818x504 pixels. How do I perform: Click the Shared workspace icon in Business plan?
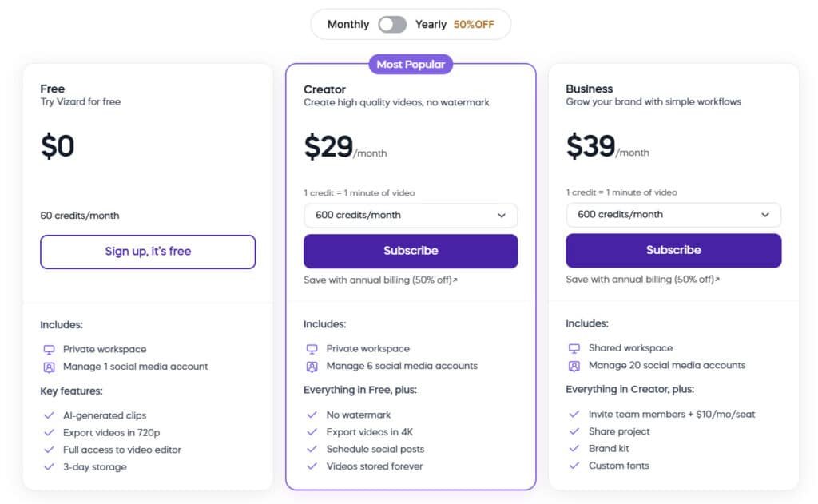point(574,348)
